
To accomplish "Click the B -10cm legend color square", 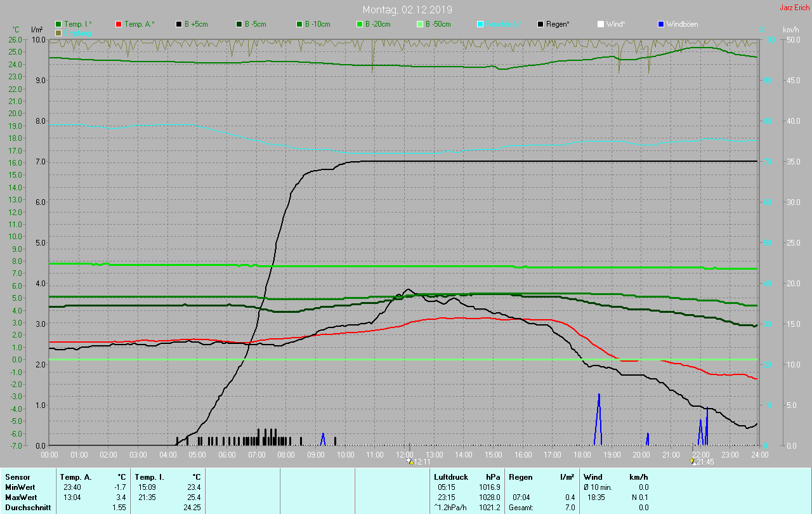I will click(x=299, y=24).
